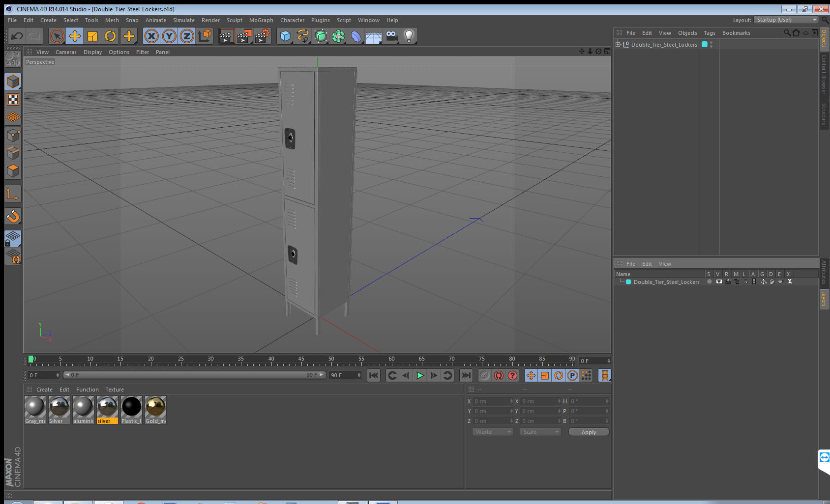Image resolution: width=830 pixels, height=504 pixels.
Task: Toggle layer Solo for Double_Tier_Steel_Lockers
Action: (x=709, y=281)
